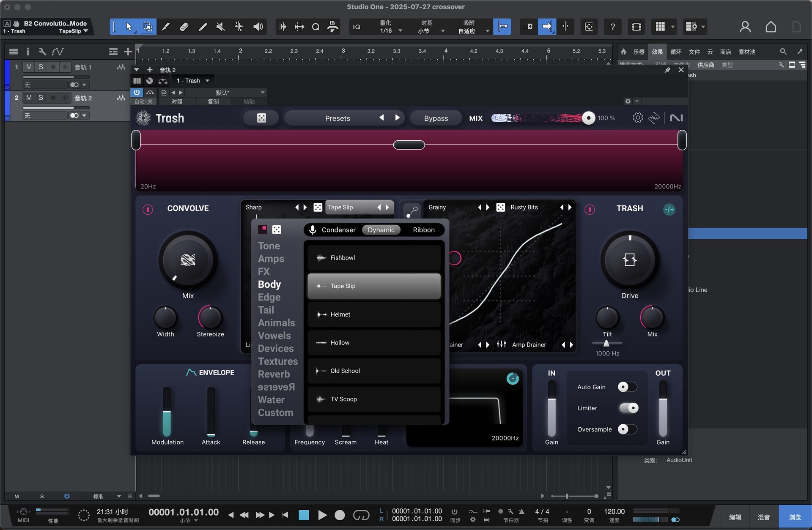Open the 音轨 2 plugin header menu arrow
812x530 pixels.
pos(136,70)
